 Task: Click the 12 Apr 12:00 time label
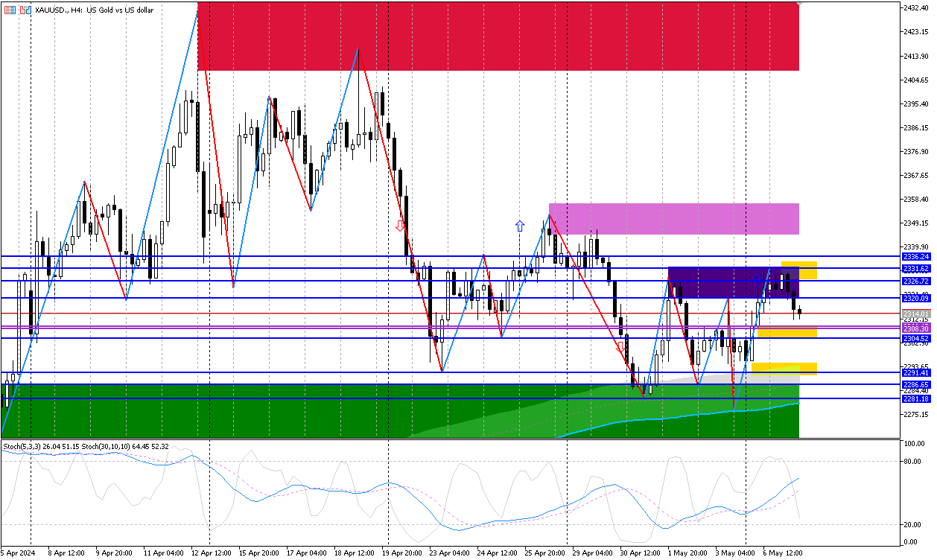coord(212,553)
